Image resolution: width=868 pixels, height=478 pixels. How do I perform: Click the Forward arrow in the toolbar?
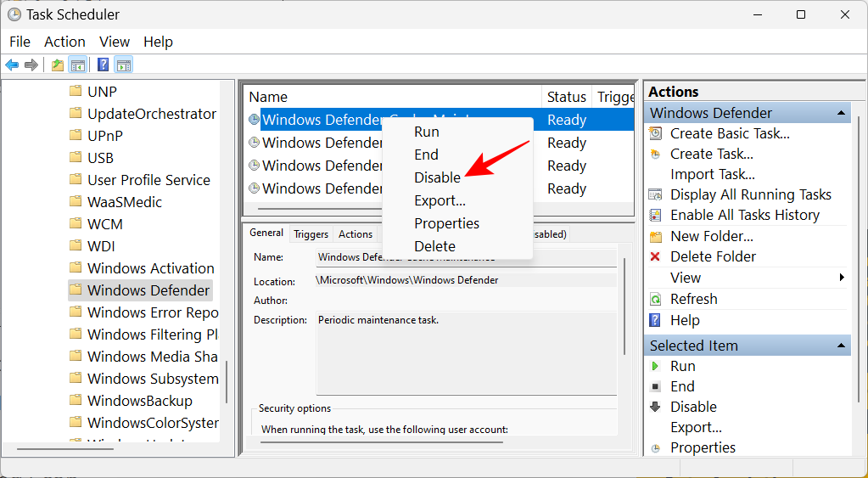pyautogui.click(x=31, y=65)
